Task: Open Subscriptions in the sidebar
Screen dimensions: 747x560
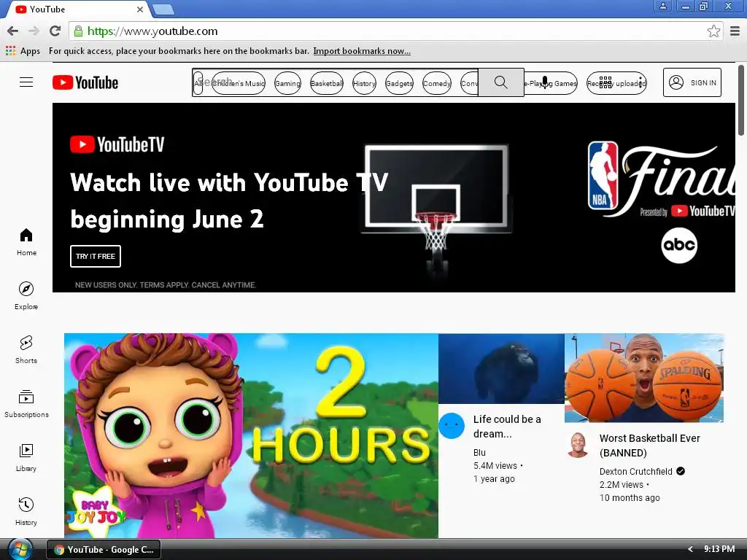Action: point(26,404)
